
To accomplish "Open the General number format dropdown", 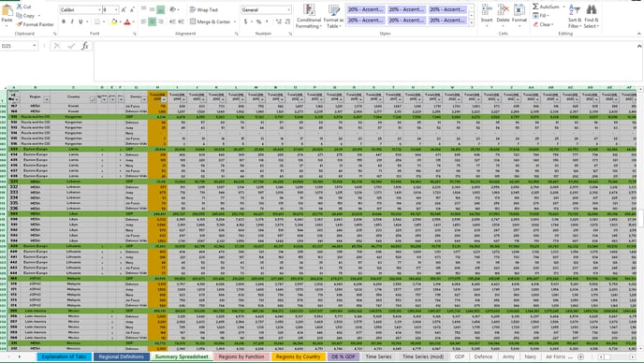I will tap(288, 9).
